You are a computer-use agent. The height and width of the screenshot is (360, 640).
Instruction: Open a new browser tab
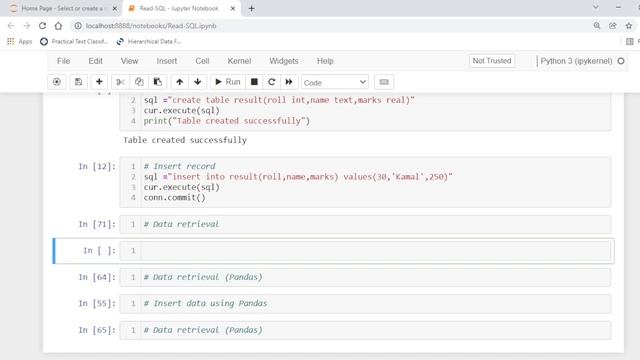[251, 8]
